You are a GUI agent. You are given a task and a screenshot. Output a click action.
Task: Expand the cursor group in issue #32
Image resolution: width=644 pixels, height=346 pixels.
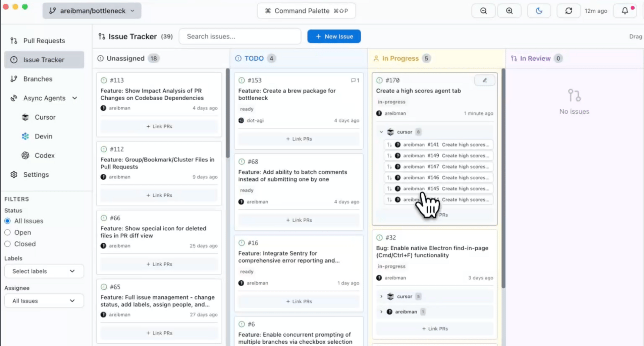[x=381, y=297]
